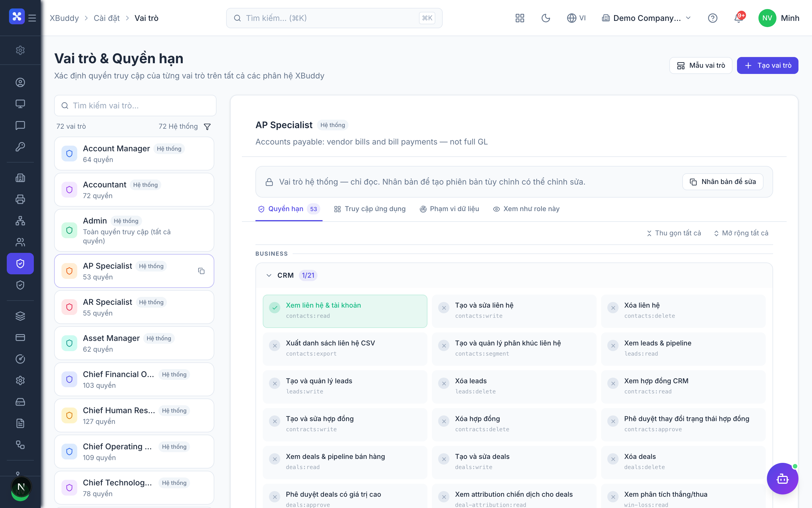Open the printer icon in sidebar
Image resolution: width=812 pixels, height=508 pixels.
pos(20,199)
